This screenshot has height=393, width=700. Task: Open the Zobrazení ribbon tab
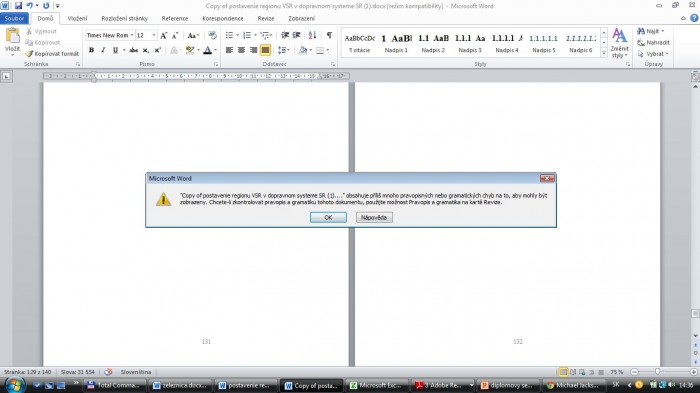coord(301,18)
